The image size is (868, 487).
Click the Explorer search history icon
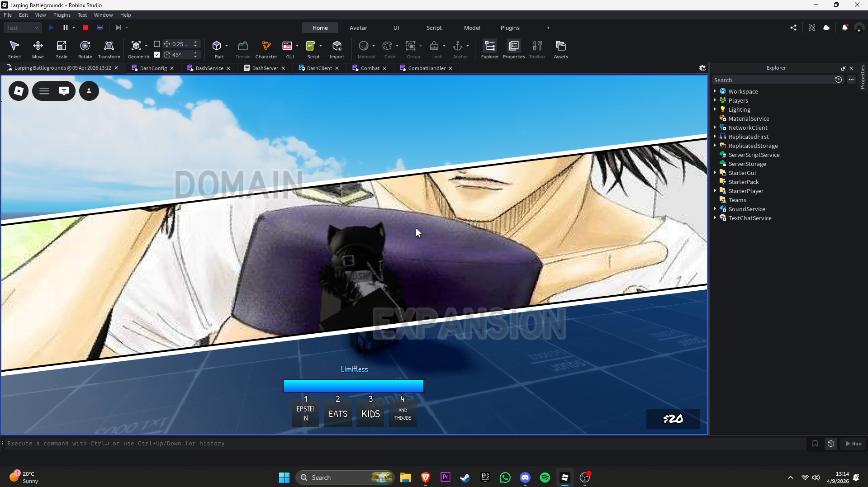[x=839, y=80]
